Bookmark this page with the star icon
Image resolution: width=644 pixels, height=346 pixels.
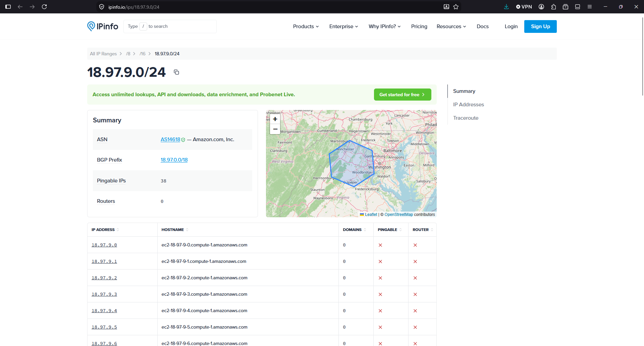click(x=456, y=7)
